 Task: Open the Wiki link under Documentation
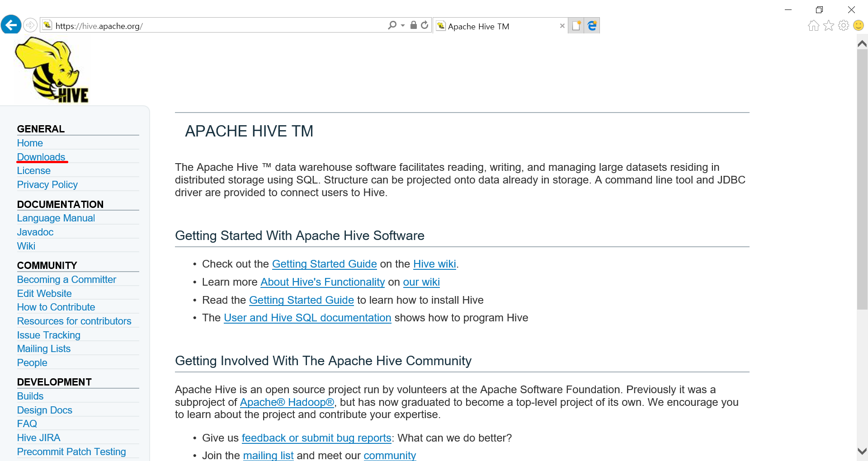tap(26, 246)
